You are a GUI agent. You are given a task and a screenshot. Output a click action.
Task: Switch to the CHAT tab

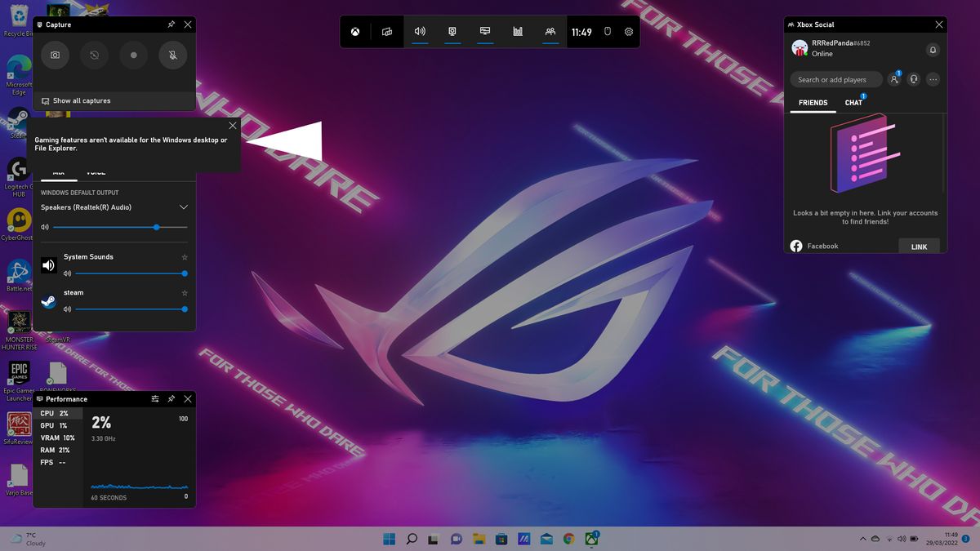853,103
